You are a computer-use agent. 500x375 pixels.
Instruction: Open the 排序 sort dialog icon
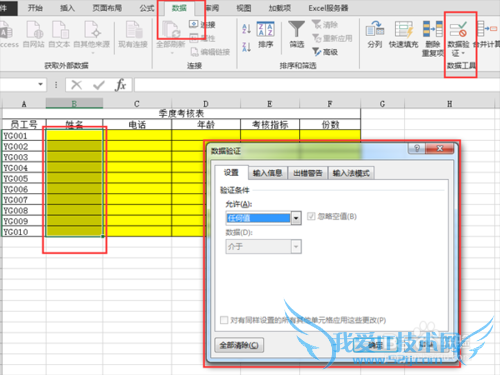point(266,34)
